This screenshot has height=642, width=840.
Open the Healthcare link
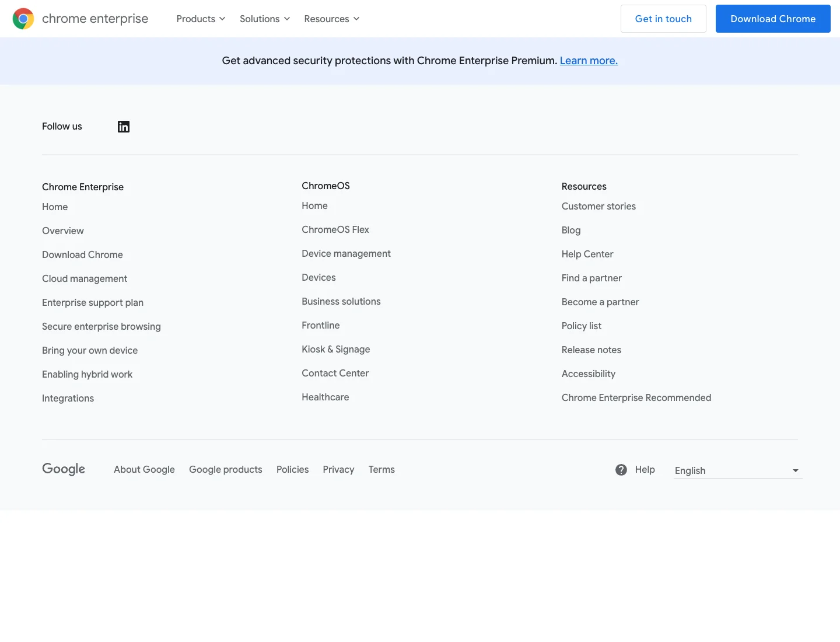(325, 397)
